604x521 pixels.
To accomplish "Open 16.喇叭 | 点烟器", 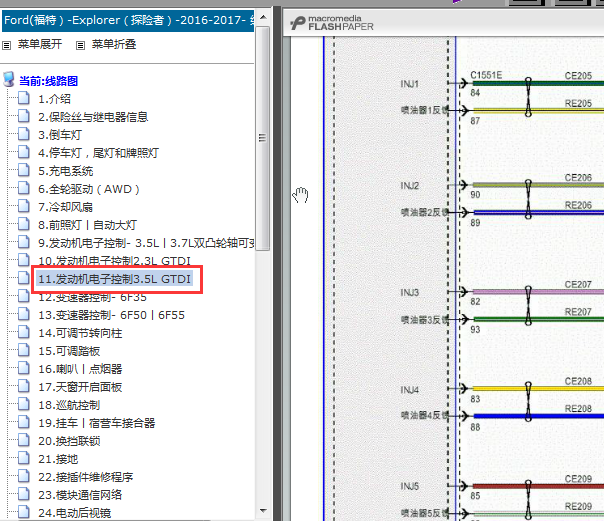I will point(80,369).
